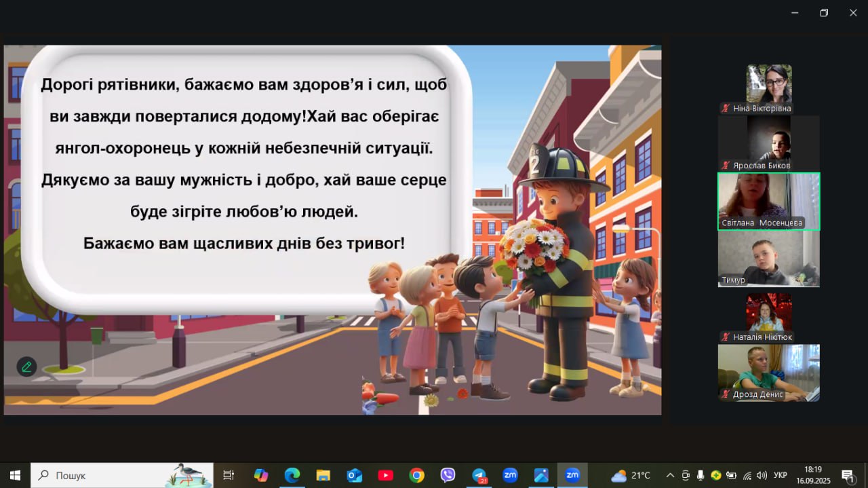
Task: Select Тимур's video thumbnail
Action: tap(768, 259)
